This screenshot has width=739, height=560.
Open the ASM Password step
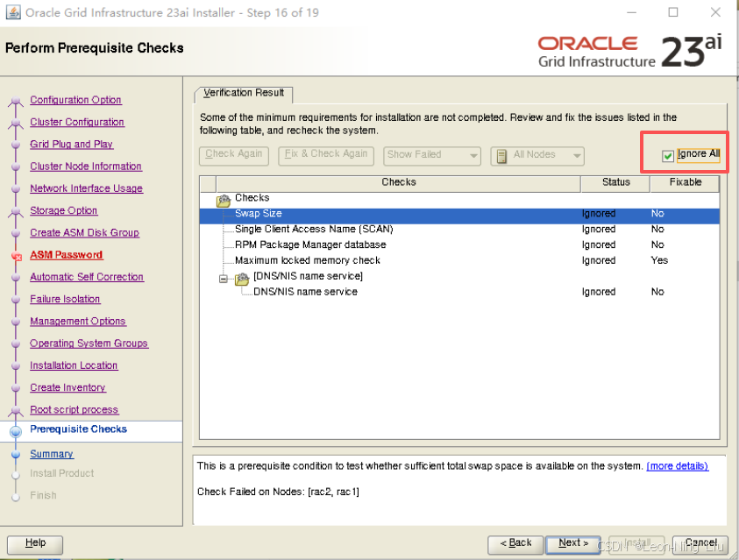point(66,255)
